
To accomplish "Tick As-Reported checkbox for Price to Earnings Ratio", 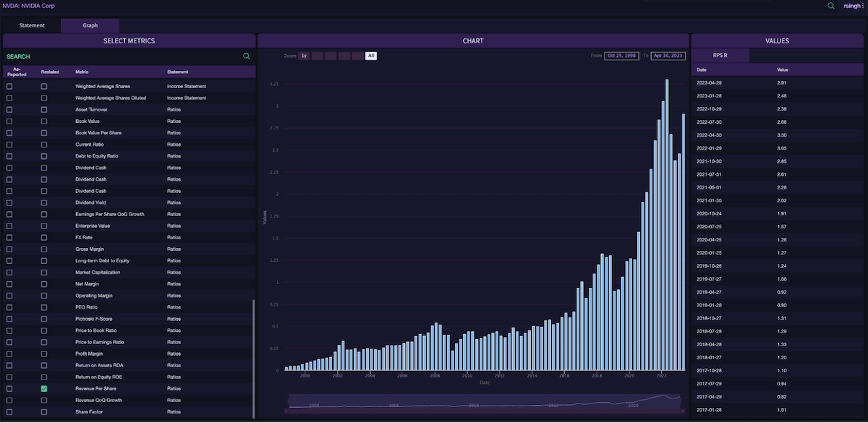I will [9, 342].
